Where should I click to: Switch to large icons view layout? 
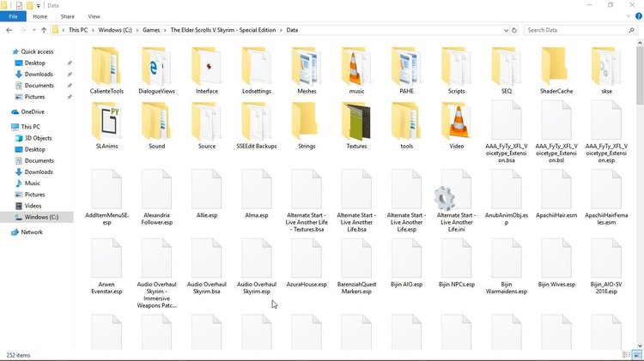tap(637, 355)
